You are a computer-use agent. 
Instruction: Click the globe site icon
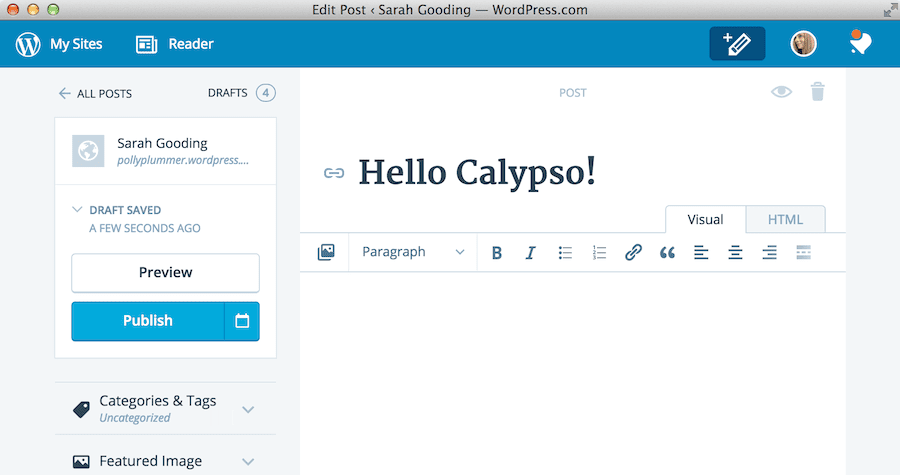[x=88, y=151]
